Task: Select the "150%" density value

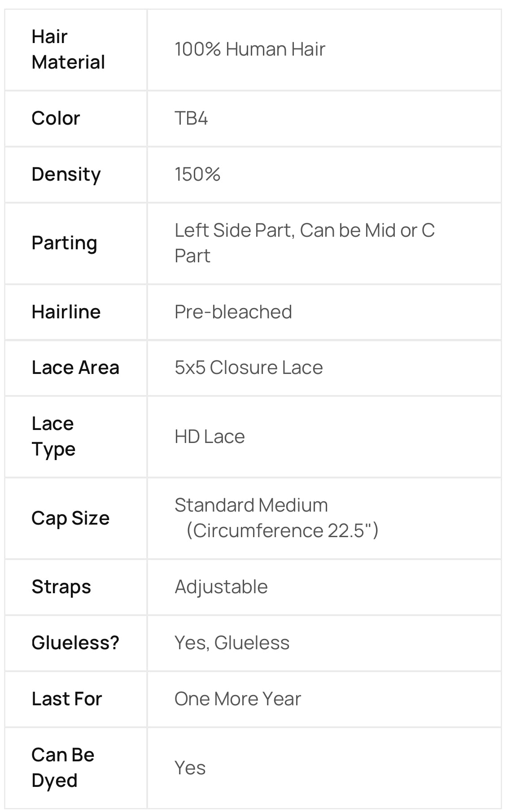Action: point(197,174)
